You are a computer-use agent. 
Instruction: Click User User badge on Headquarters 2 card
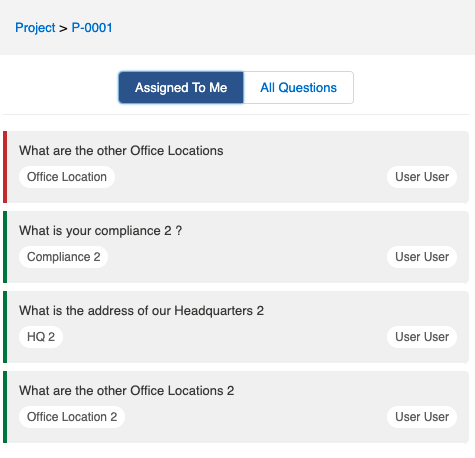[422, 337]
